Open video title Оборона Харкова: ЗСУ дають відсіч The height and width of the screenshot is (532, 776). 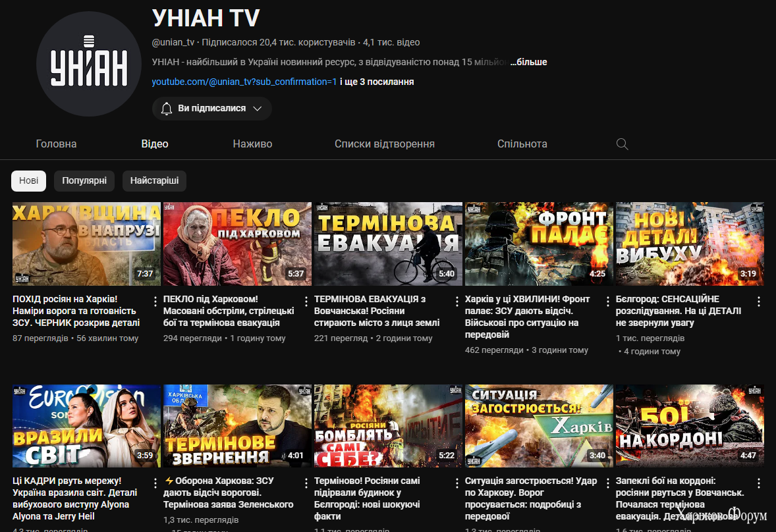(x=229, y=492)
